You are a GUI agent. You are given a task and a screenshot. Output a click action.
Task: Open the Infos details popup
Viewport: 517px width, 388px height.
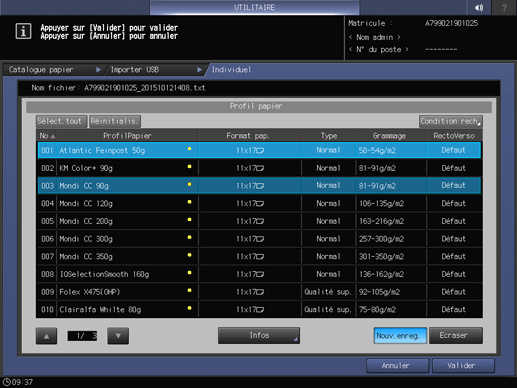pyautogui.click(x=259, y=335)
